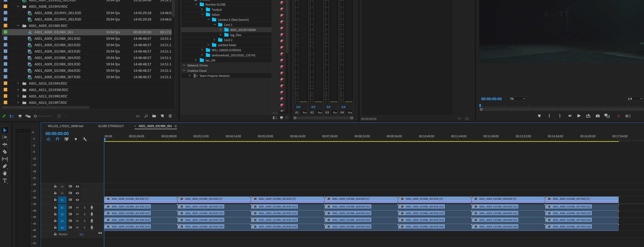
Task: Delete selection with trash can icon
Action: 170,116
